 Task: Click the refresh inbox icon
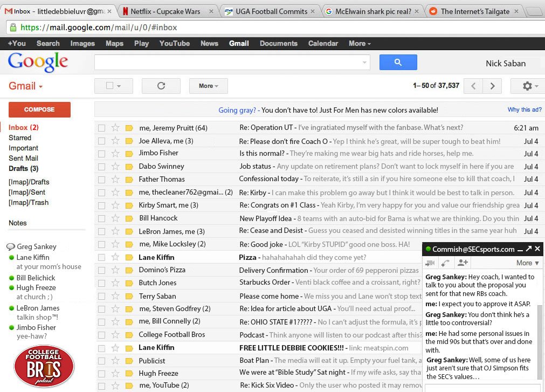161,86
